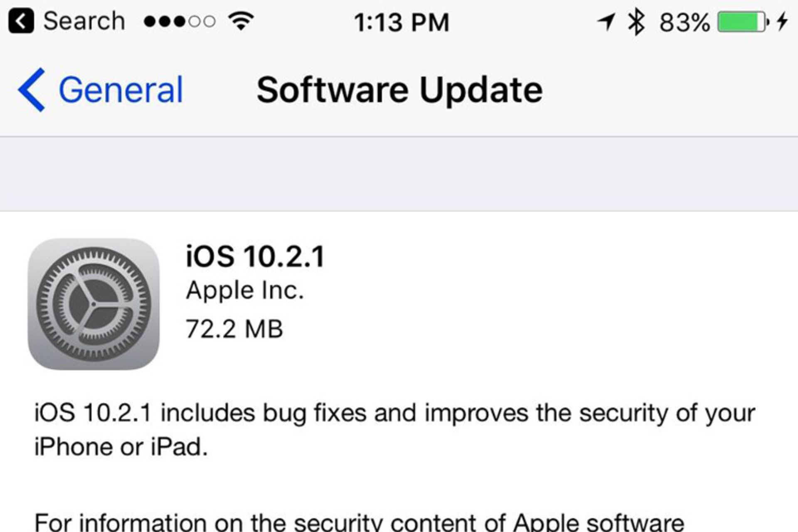Click the Settings gear app icon
Viewport: 798px width, 532px height.
click(94, 304)
